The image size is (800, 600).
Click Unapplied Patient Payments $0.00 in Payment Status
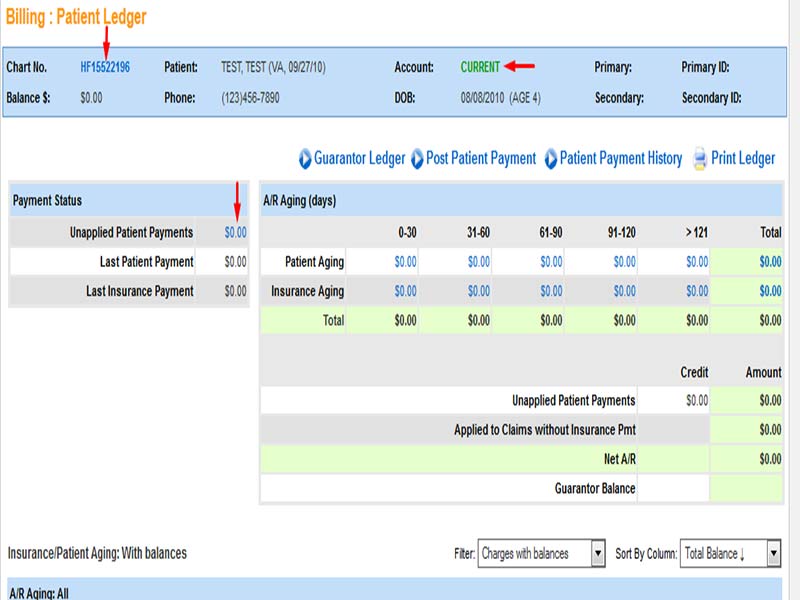click(x=235, y=233)
